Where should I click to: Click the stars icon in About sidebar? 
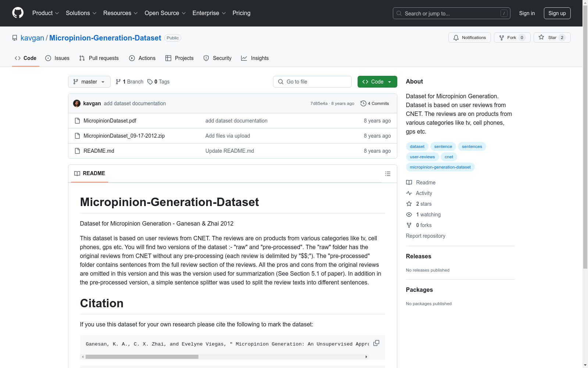pyautogui.click(x=409, y=204)
